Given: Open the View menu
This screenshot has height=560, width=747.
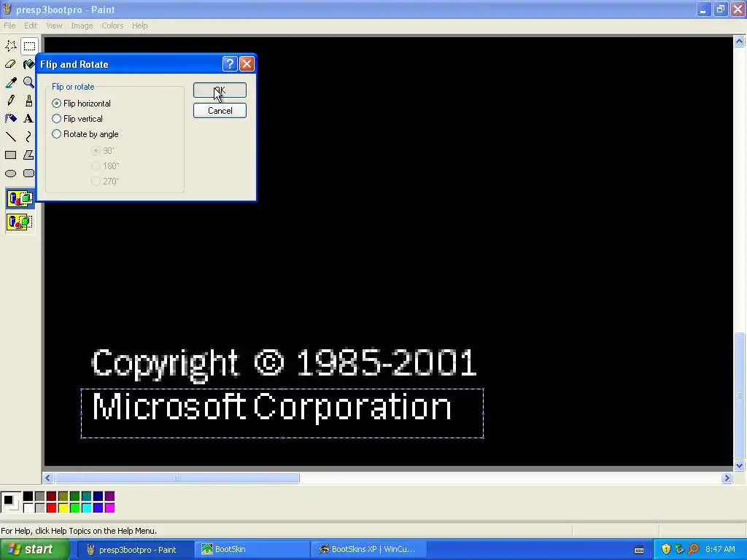Looking at the screenshot, I should [x=54, y=26].
